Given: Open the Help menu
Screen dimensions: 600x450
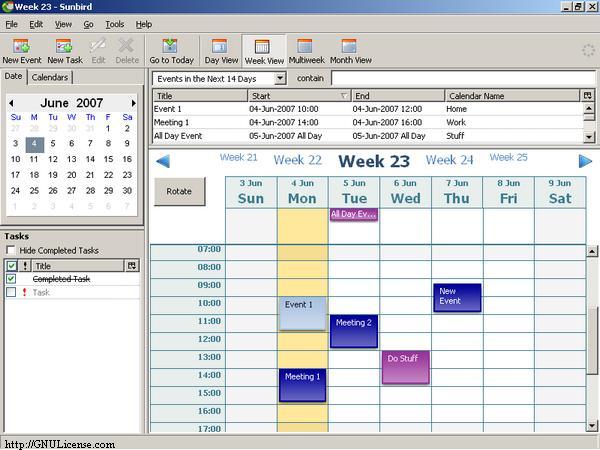Looking at the screenshot, I should pyautogui.click(x=144, y=24).
